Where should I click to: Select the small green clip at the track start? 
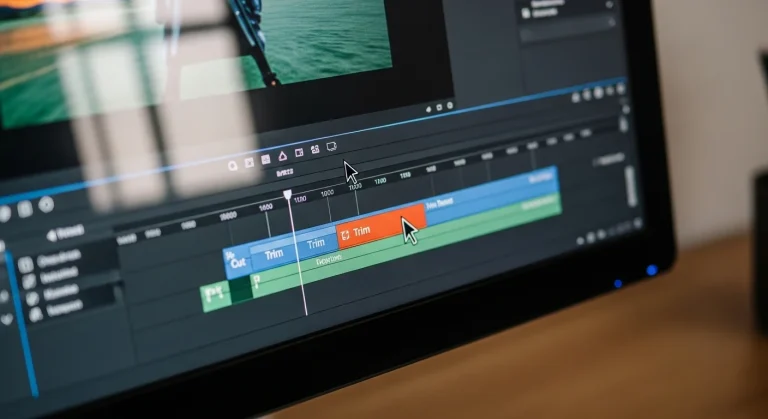216,295
